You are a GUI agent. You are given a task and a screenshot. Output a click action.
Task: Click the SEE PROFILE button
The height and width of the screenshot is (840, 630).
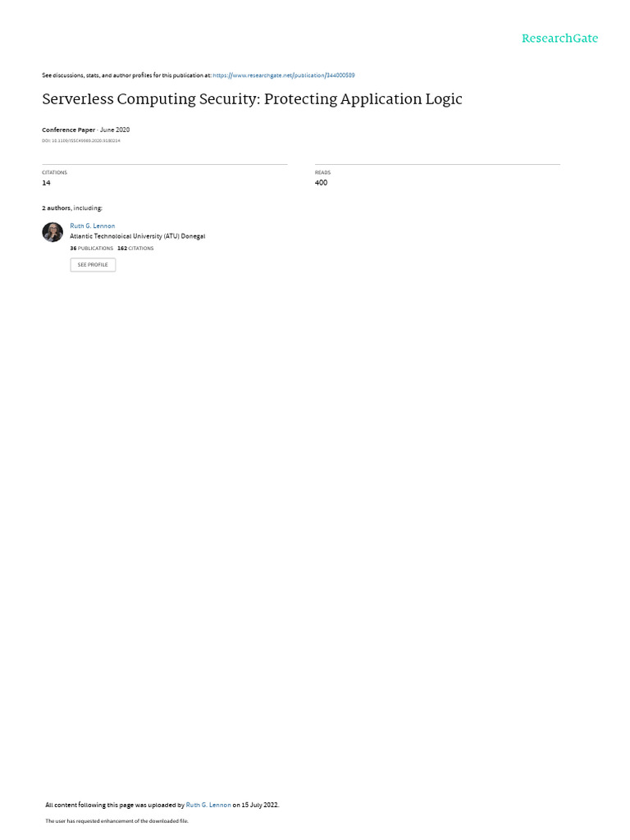[93, 265]
